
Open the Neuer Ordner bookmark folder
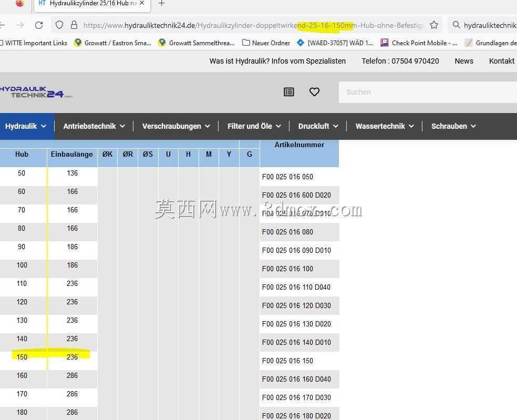[x=266, y=43]
